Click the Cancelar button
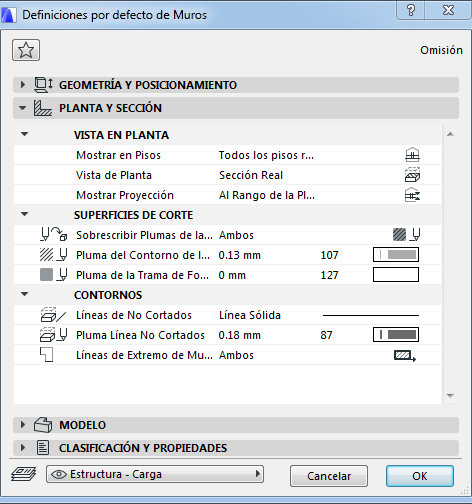 pos(329,476)
